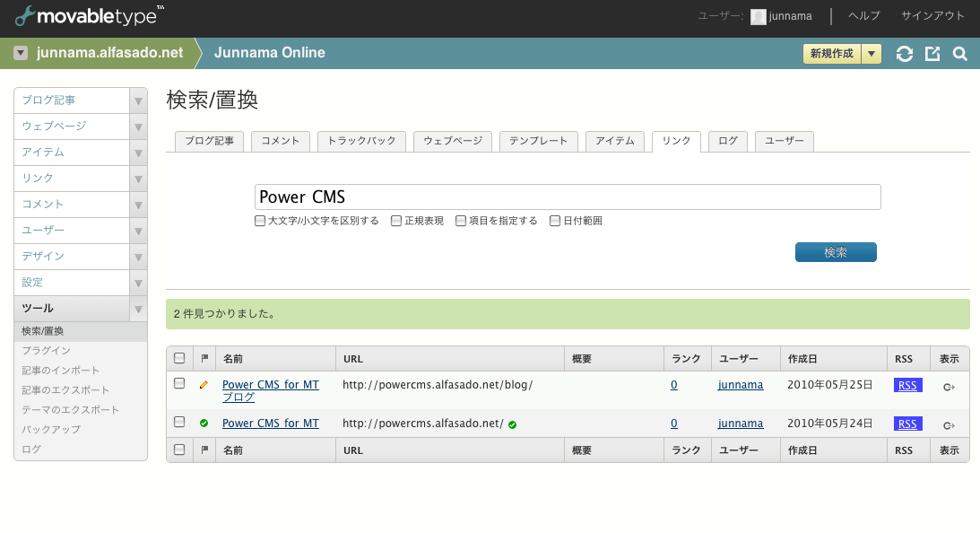The height and width of the screenshot is (533, 980).
Task: Check select-all box in table header
Action: tap(179, 358)
